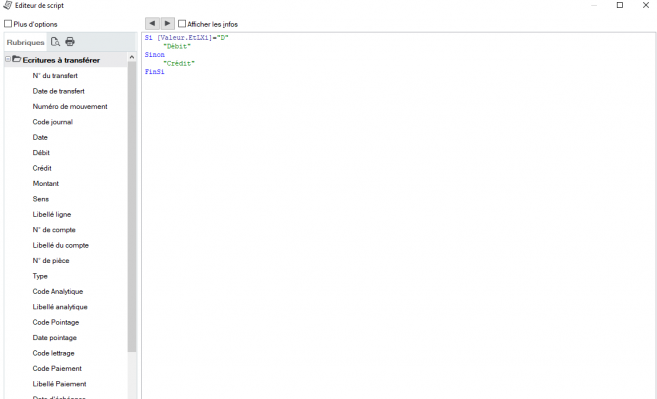Image resolution: width=657 pixels, height=399 pixels.
Task: Click the Sinon keyword in the script
Action: pos(155,55)
